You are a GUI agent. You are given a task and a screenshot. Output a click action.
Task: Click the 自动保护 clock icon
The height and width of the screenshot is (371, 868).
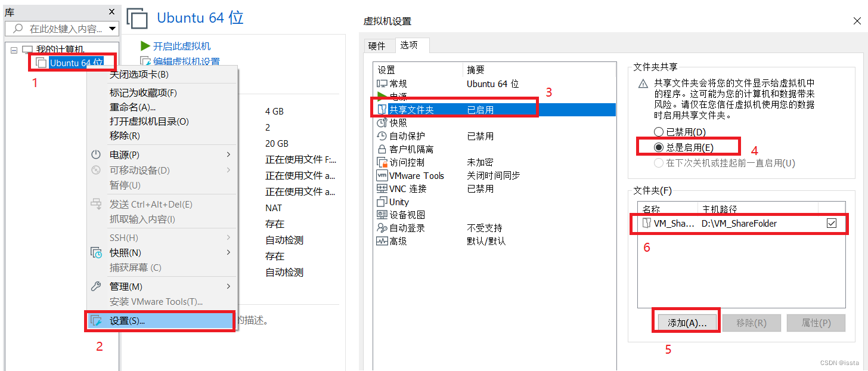tap(382, 136)
